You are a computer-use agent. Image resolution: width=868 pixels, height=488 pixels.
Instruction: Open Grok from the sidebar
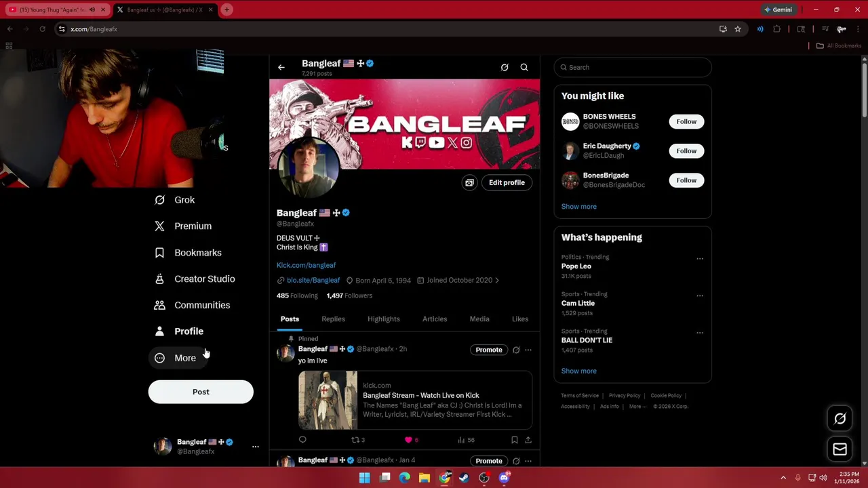(175, 200)
